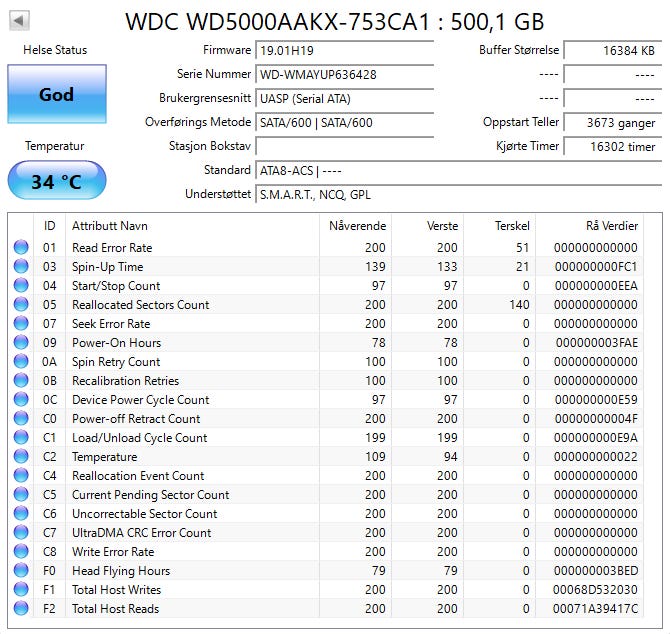Click the worst value 94 in Temperature row
The width and height of the screenshot is (670, 634).
pos(450,457)
